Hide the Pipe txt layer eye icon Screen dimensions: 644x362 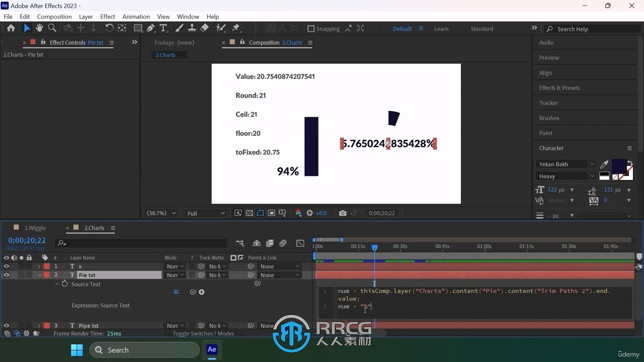pos(7,326)
